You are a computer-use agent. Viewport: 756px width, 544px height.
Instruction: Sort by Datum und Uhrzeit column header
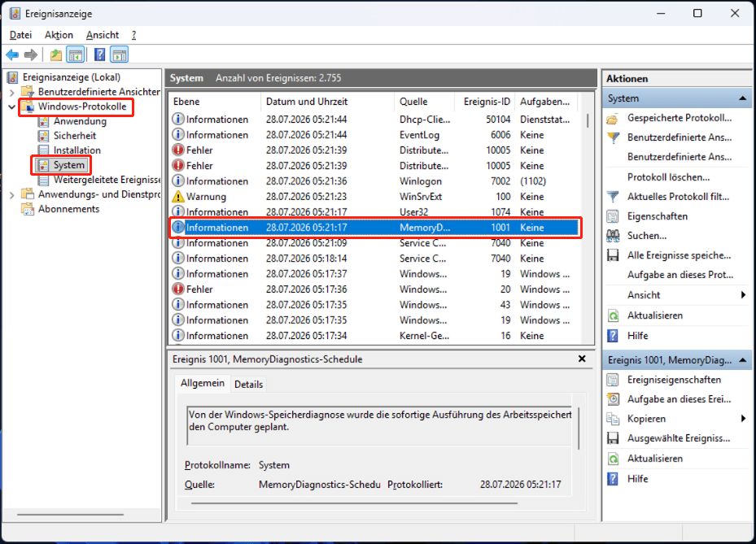point(327,102)
